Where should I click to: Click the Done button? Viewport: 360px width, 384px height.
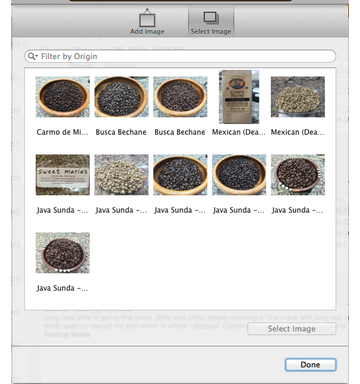pos(310,365)
